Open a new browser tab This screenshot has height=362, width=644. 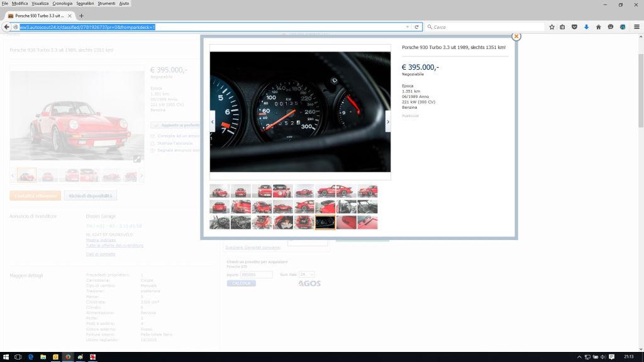(81, 16)
